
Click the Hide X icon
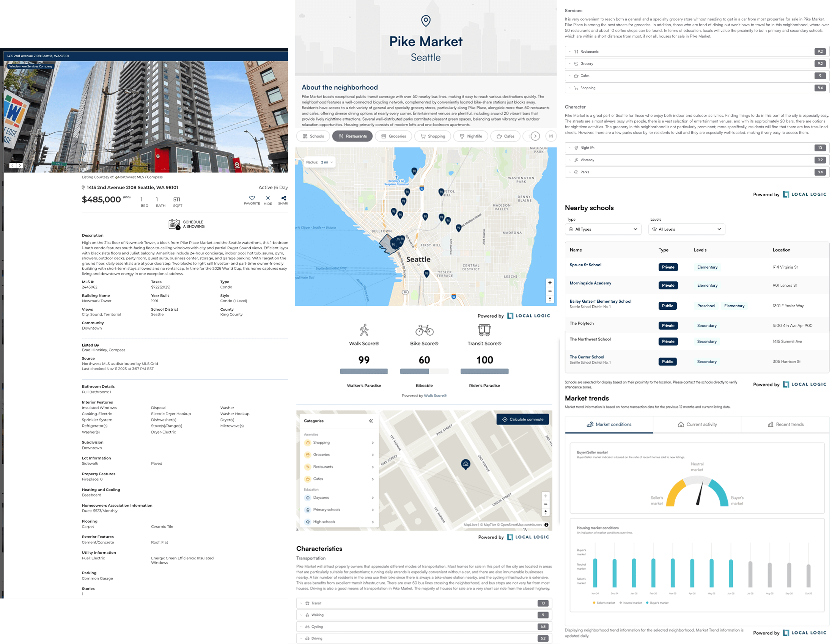268,198
